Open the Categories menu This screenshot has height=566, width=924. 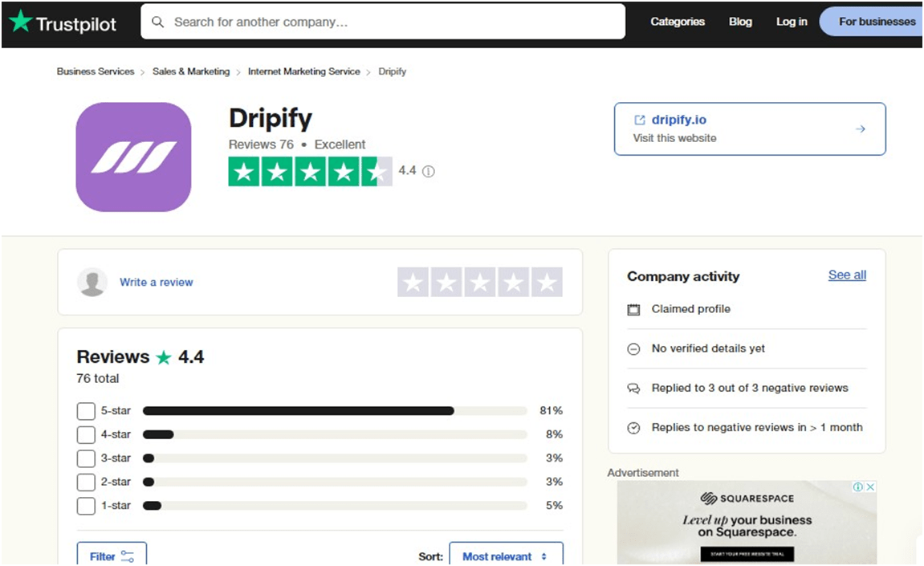point(677,22)
